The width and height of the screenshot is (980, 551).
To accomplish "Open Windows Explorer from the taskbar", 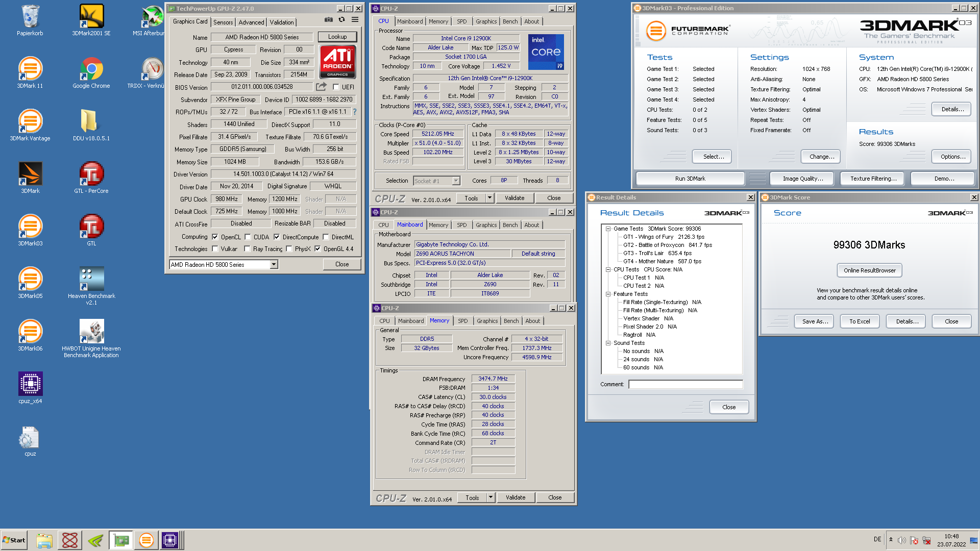I will [x=44, y=540].
